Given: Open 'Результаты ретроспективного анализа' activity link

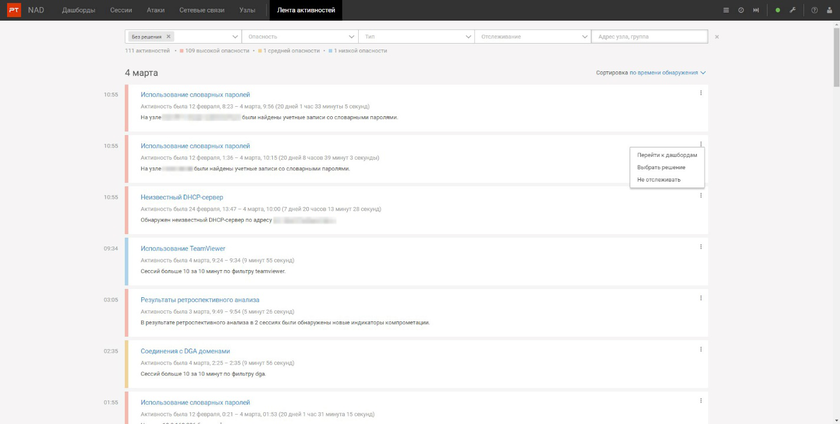Looking at the screenshot, I should [x=199, y=299].
